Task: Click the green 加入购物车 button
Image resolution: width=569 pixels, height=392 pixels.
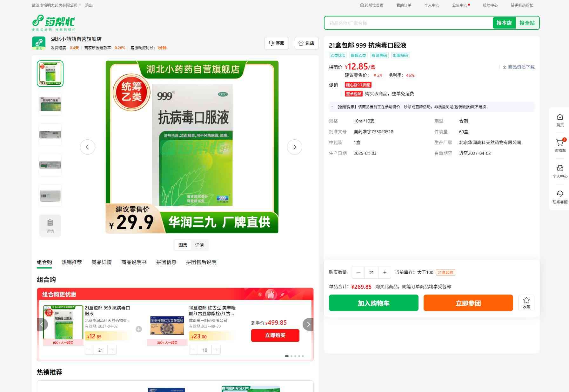Action: pos(373,303)
